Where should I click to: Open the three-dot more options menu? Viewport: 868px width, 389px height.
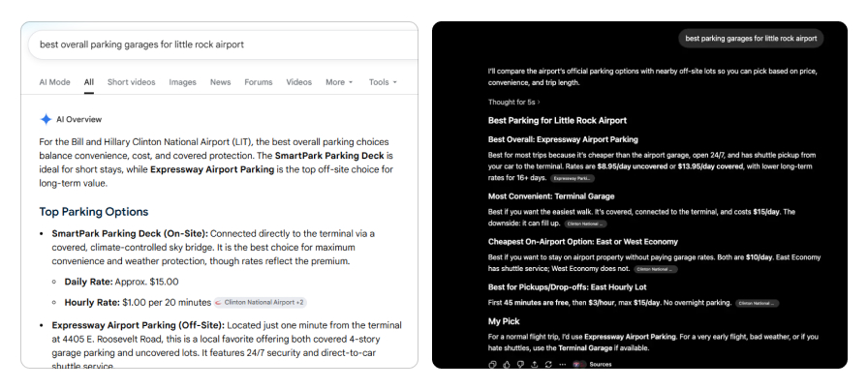[563, 364]
